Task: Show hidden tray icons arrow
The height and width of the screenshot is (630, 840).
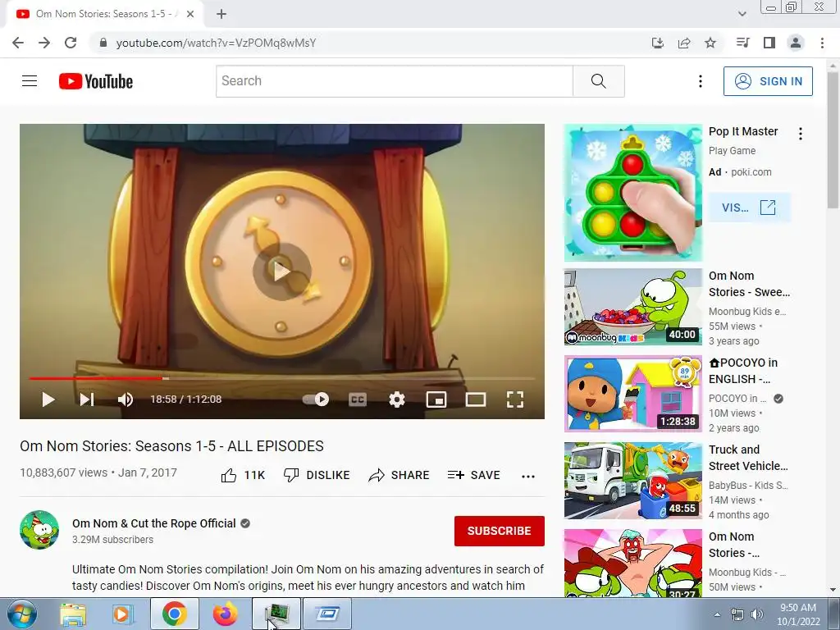Action: pyautogui.click(x=717, y=614)
